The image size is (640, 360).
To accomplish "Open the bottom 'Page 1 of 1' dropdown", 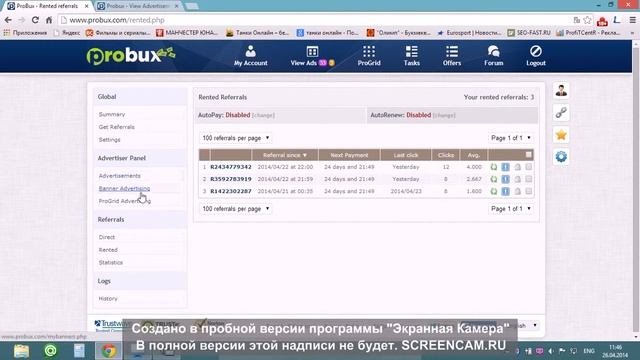I will (x=511, y=209).
